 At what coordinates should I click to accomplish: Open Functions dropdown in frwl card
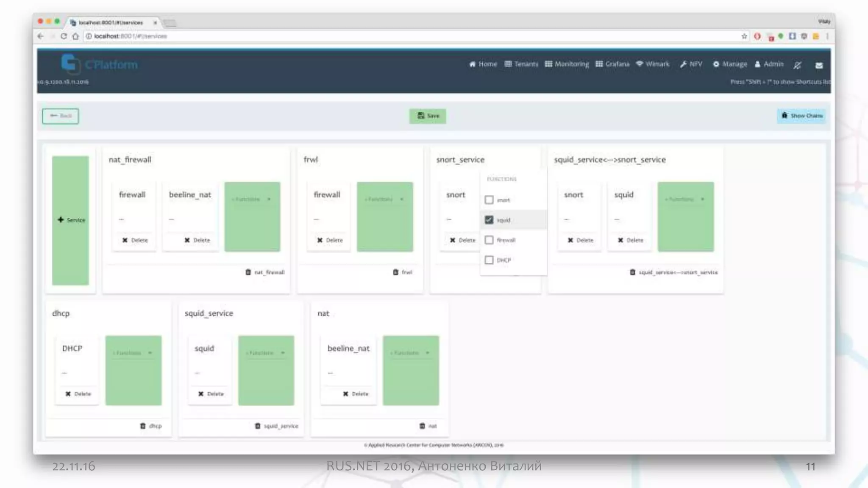click(384, 199)
